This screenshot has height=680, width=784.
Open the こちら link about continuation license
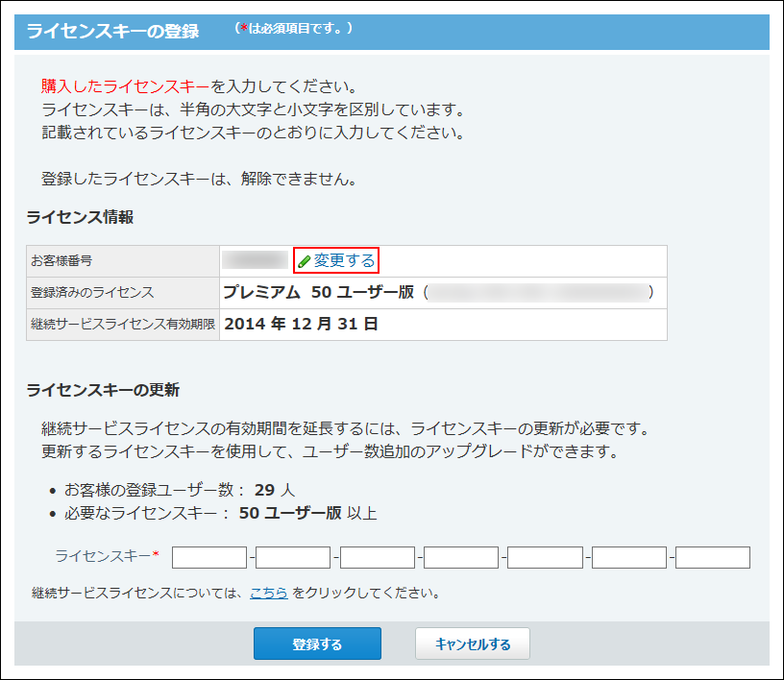click(x=268, y=593)
